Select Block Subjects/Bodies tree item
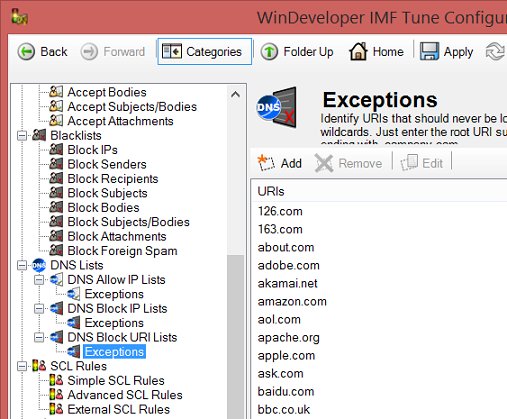 pyautogui.click(x=128, y=222)
